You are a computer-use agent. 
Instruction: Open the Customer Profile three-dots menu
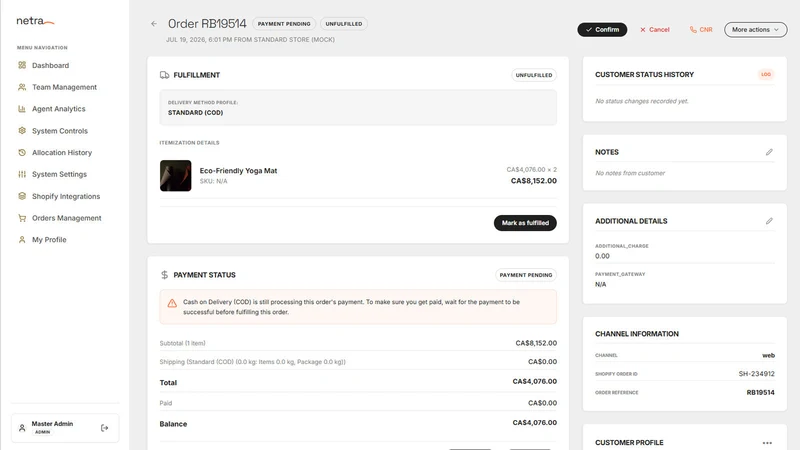pyautogui.click(x=767, y=443)
